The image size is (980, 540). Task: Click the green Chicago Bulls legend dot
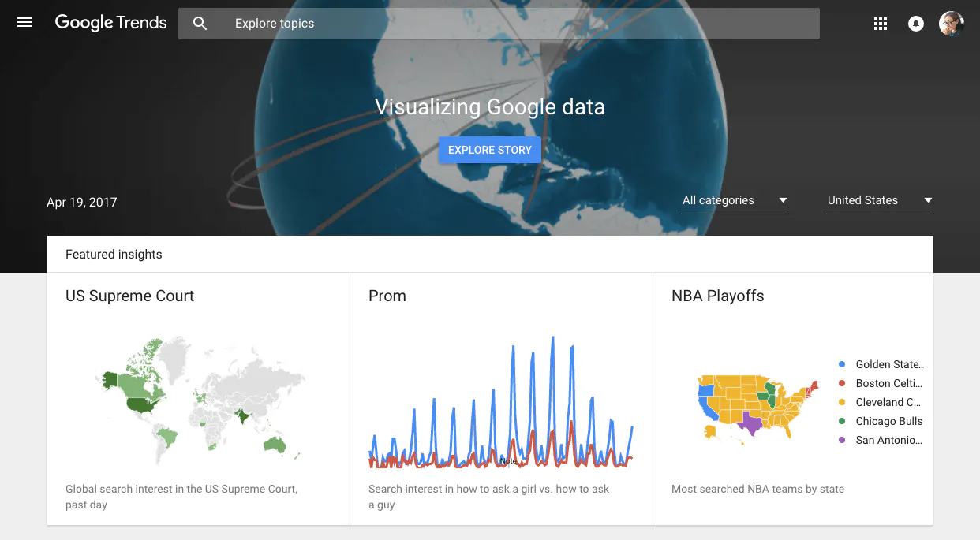(x=842, y=421)
